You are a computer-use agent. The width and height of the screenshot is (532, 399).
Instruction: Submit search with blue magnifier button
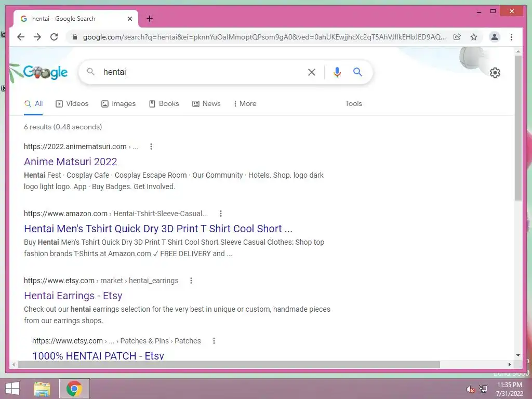click(357, 72)
